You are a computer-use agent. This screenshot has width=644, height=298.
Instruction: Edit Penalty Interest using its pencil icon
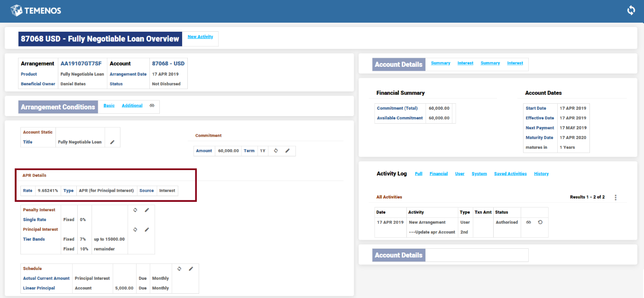tap(147, 210)
